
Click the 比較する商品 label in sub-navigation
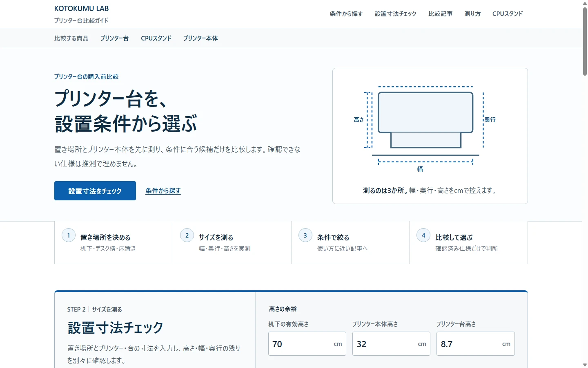71,38
